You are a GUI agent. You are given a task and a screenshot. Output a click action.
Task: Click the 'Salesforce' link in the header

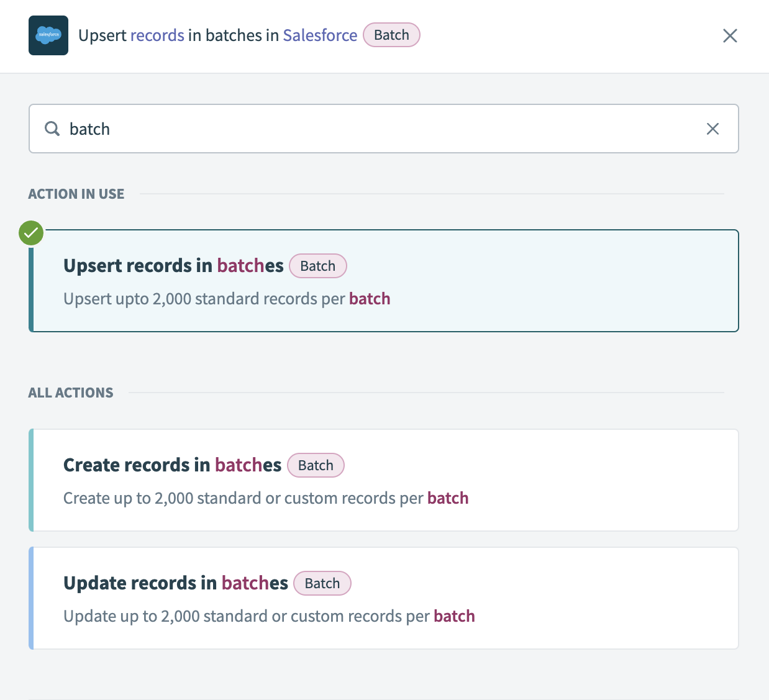pyautogui.click(x=320, y=35)
